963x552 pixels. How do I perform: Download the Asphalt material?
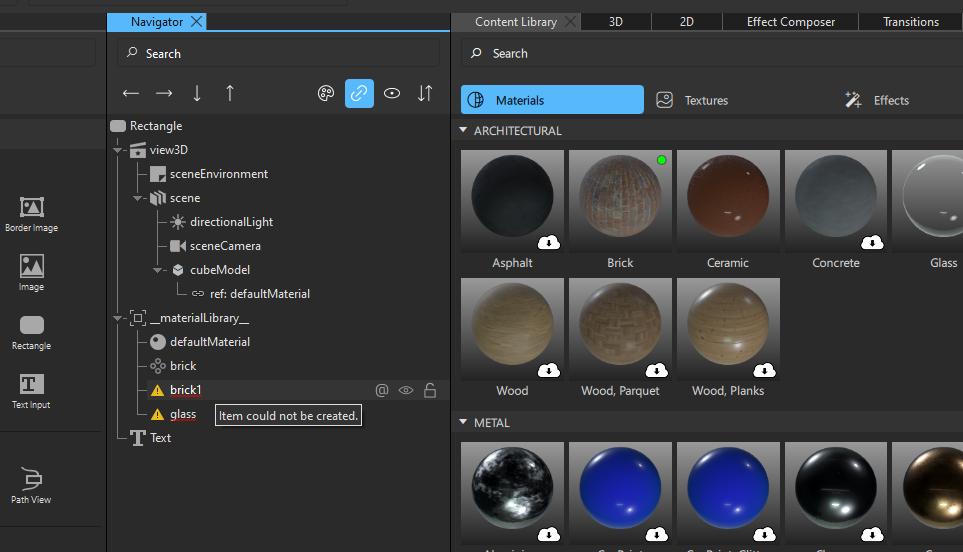549,243
